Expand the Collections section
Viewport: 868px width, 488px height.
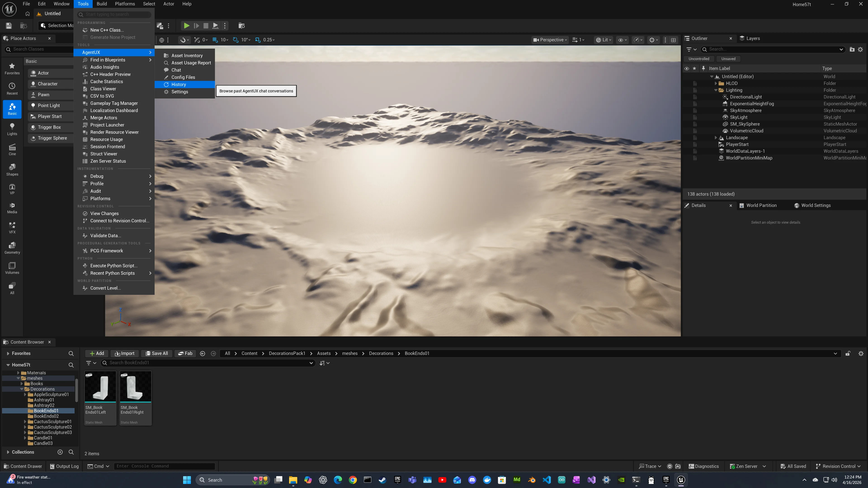click(8, 452)
